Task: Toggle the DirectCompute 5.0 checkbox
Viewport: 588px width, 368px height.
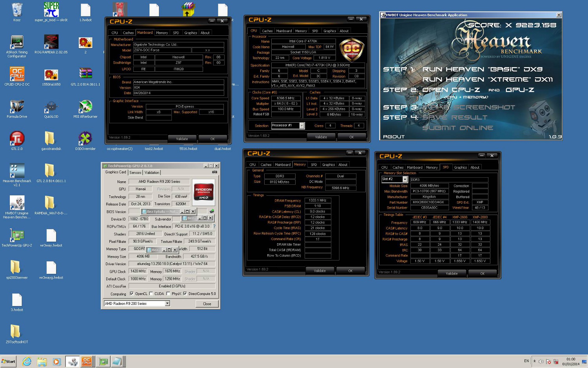Action: coord(185,293)
